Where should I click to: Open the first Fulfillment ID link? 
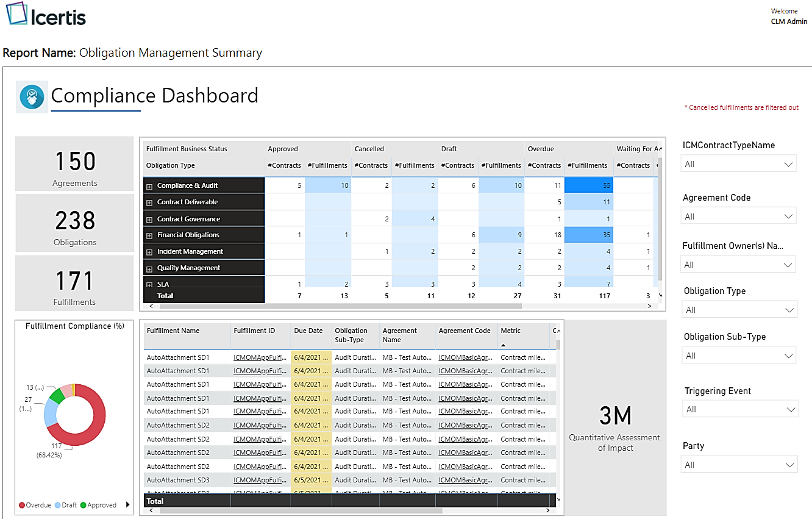[260, 357]
